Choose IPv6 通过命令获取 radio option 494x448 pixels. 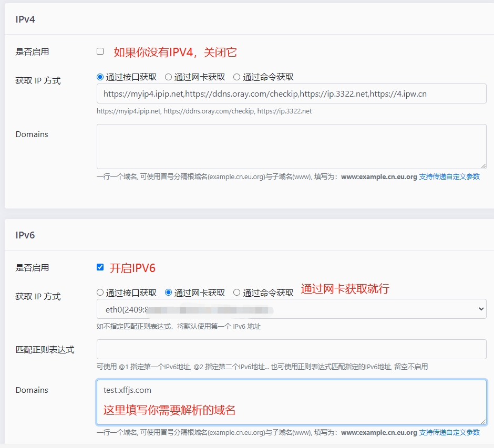[x=236, y=293]
